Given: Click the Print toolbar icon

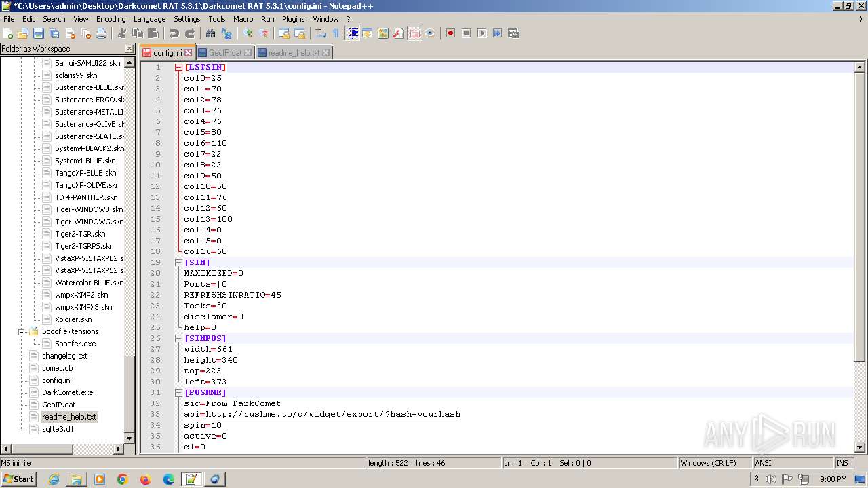Looking at the screenshot, I should click(x=101, y=33).
